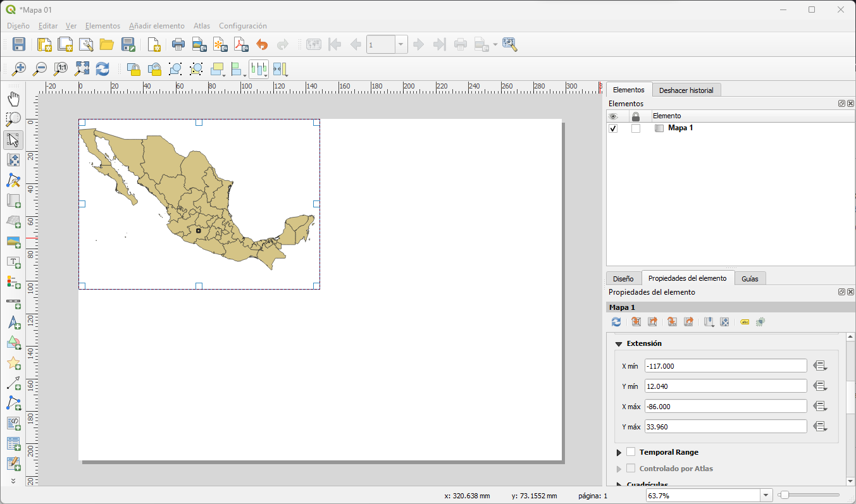Click the update map preview icon in properties
Screen dimensions: 856x504
point(616,322)
